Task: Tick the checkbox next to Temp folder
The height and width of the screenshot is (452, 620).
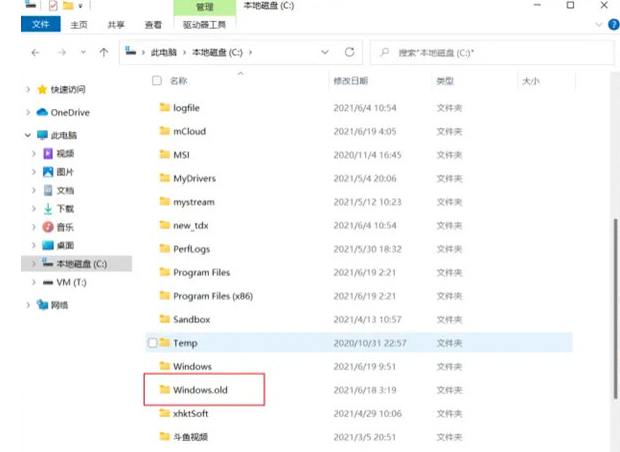Action: pyautogui.click(x=152, y=343)
